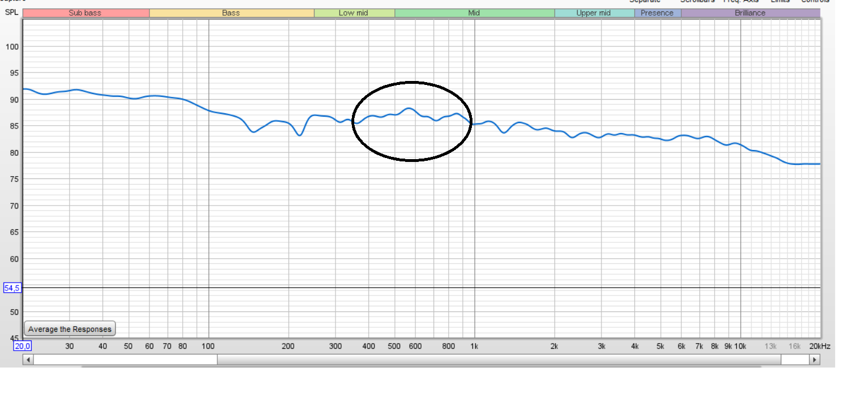Click the 3k frequency axis label
The height and width of the screenshot is (410, 868).
click(601, 346)
